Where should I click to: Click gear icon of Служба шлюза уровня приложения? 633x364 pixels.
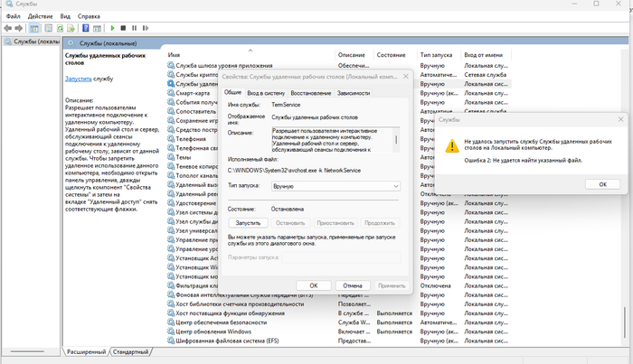[x=171, y=65]
